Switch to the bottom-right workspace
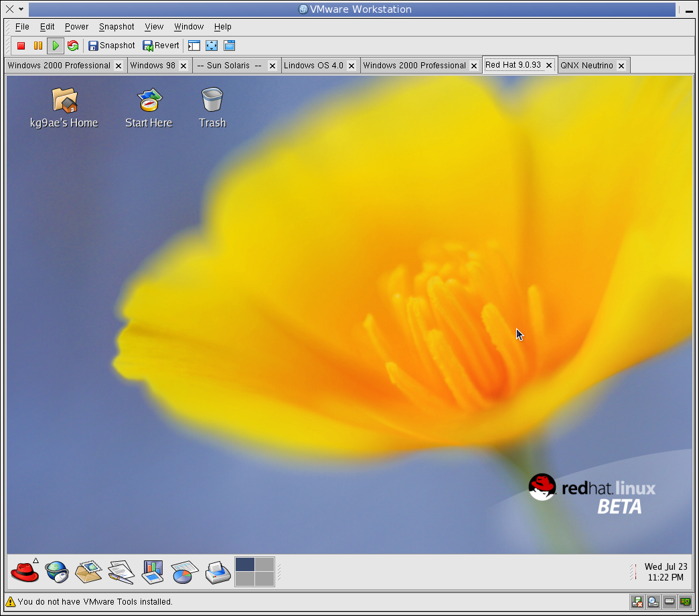 pos(264,579)
